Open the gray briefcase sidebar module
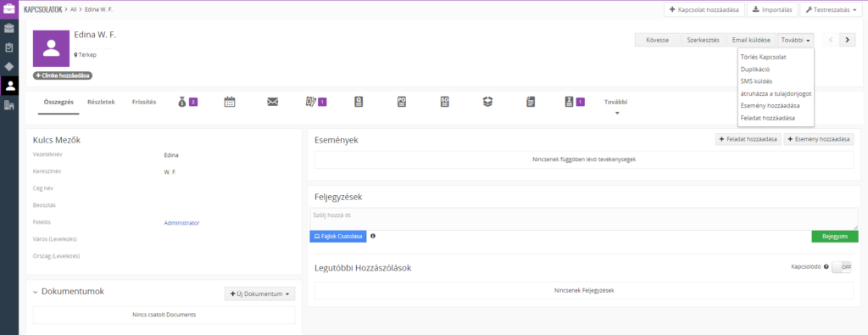 pyautogui.click(x=8, y=28)
